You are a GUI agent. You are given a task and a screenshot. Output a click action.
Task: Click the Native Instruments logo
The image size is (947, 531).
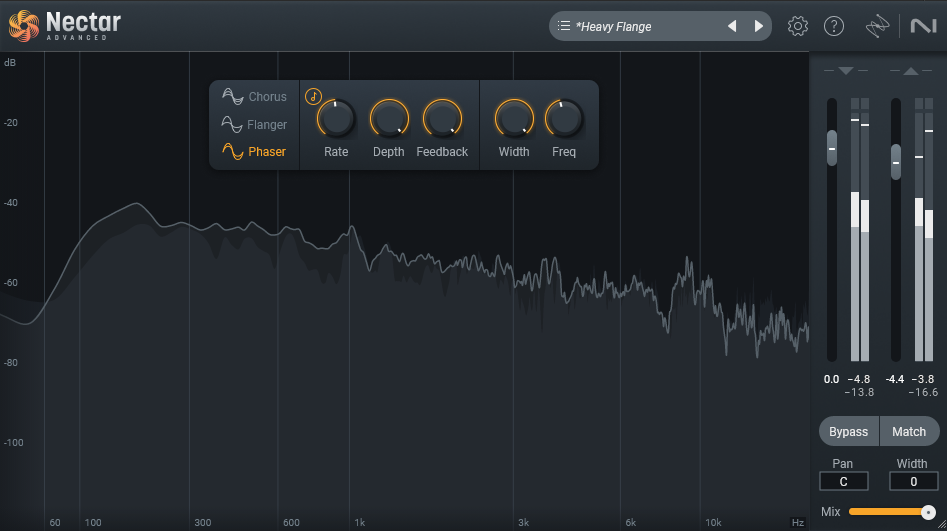(x=923, y=26)
